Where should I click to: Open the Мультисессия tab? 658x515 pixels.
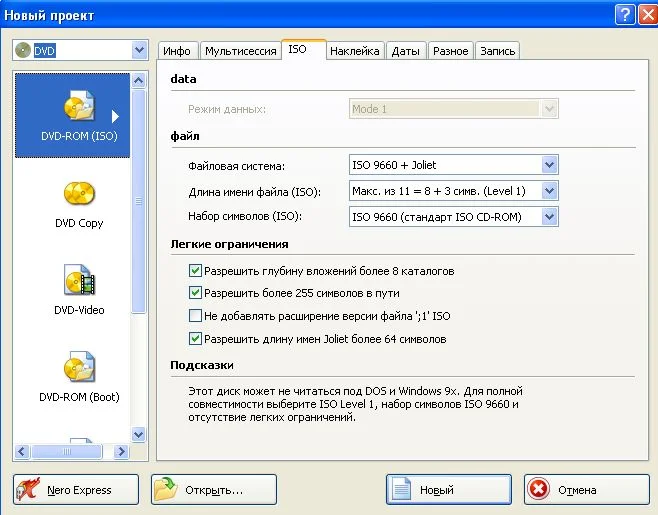click(x=240, y=51)
